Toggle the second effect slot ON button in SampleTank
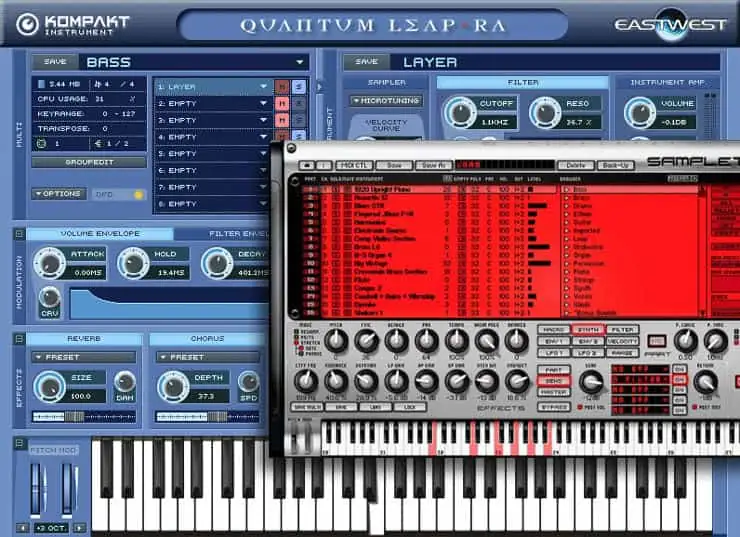The image size is (740, 537). point(679,379)
